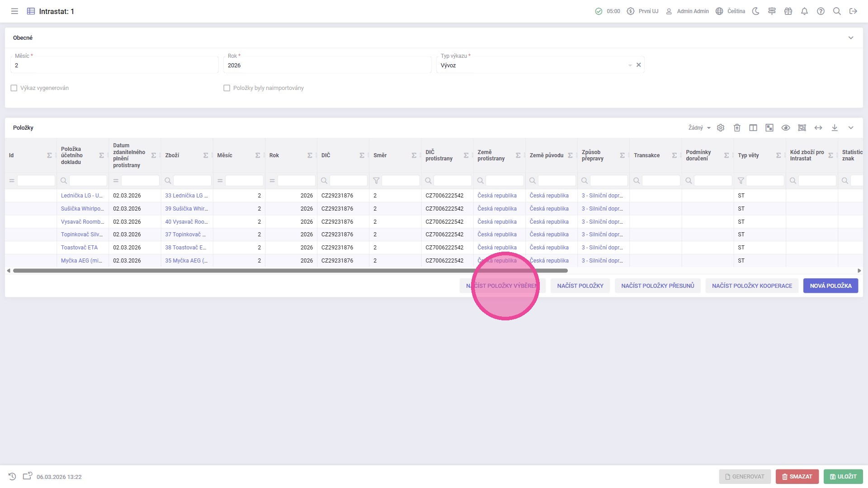Screen dimensions: 868x488
Task: Click the green ULOŽIT button
Action: [x=843, y=476]
